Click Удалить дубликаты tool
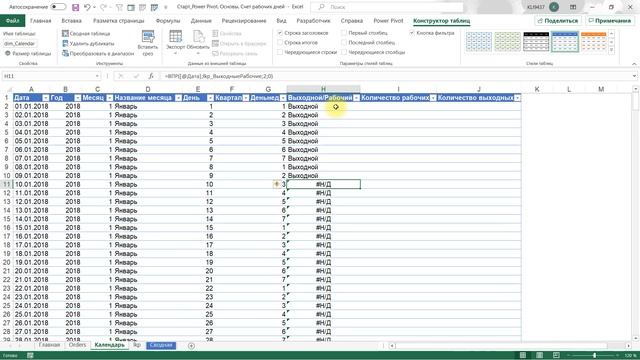The image size is (640, 360). click(88, 43)
